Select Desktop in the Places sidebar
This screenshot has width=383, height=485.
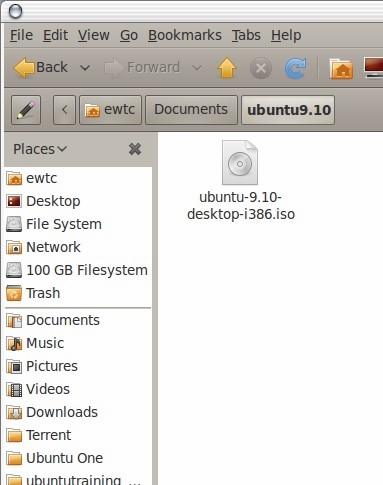coord(78,201)
